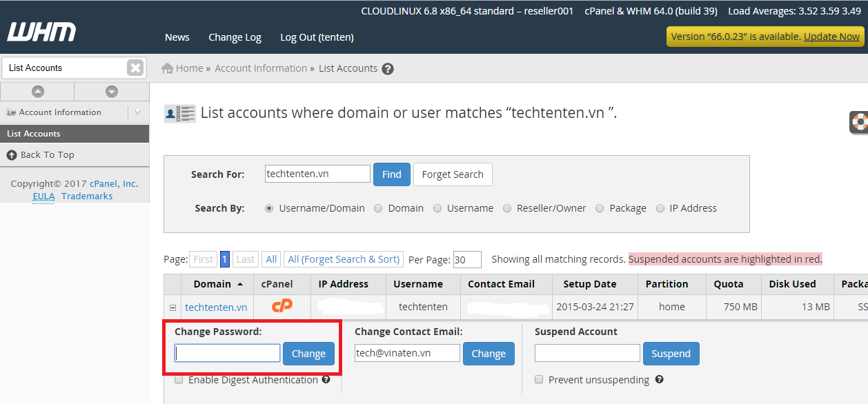868x404 pixels.
Task: Sort by Username column header
Action: (418, 284)
